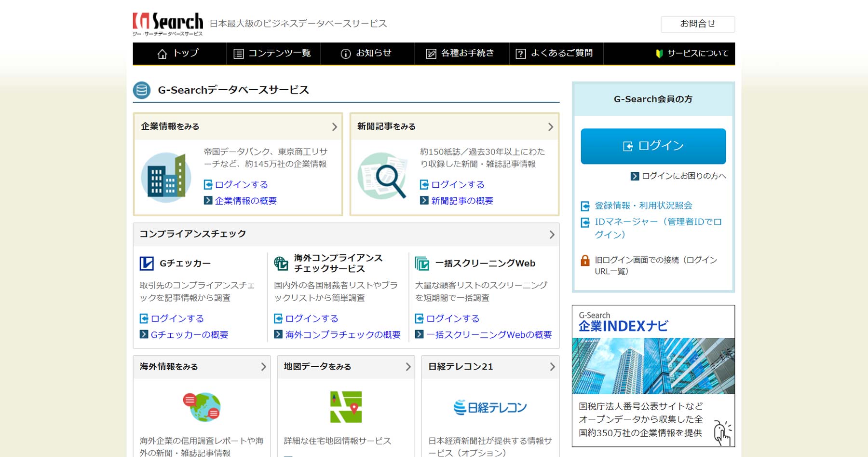Image resolution: width=868 pixels, height=457 pixels.
Task: Open the よくあるご質問 menu item
Action: point(556,54)
